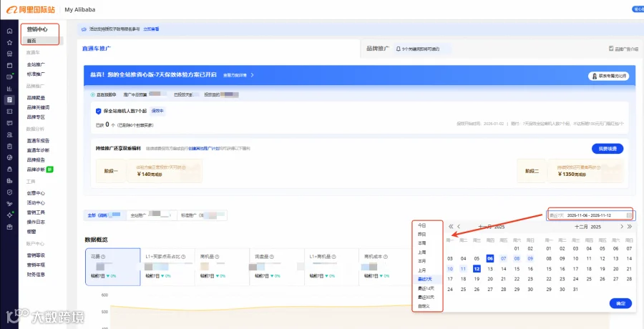Open 营销工具 in the left menu
The image size is (644, 329).
pyautogui.click(x=36, y=212)
